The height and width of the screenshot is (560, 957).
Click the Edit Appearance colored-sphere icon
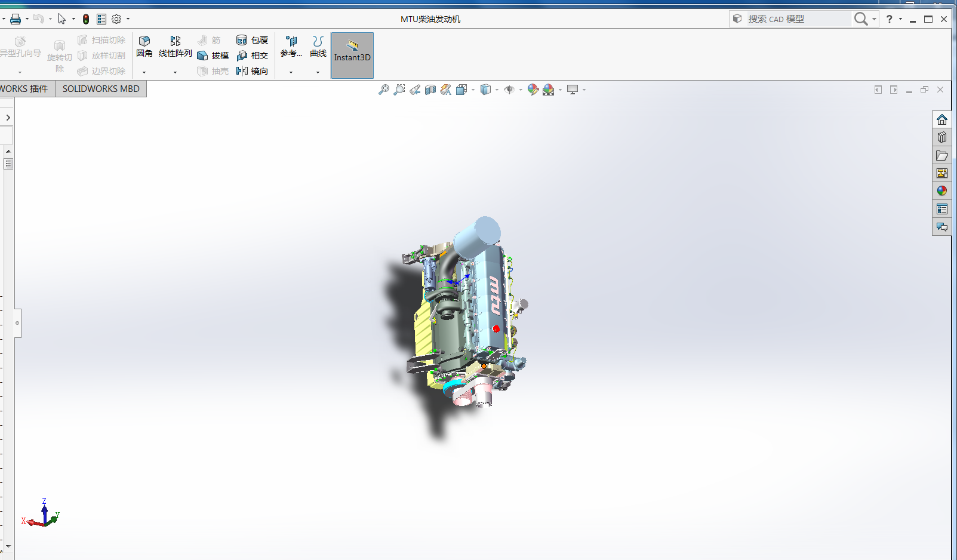click(533, 89)
